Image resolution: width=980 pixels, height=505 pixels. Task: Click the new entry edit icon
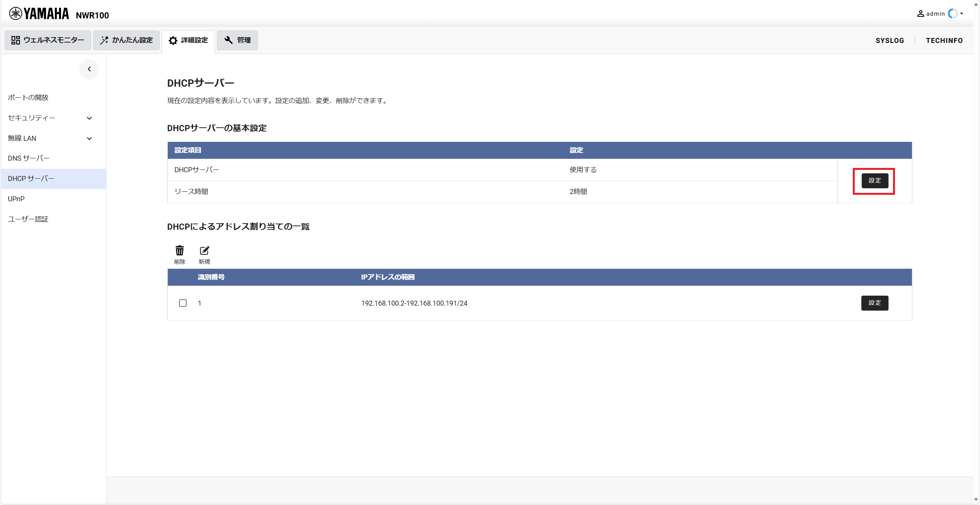tap(204, 251)
